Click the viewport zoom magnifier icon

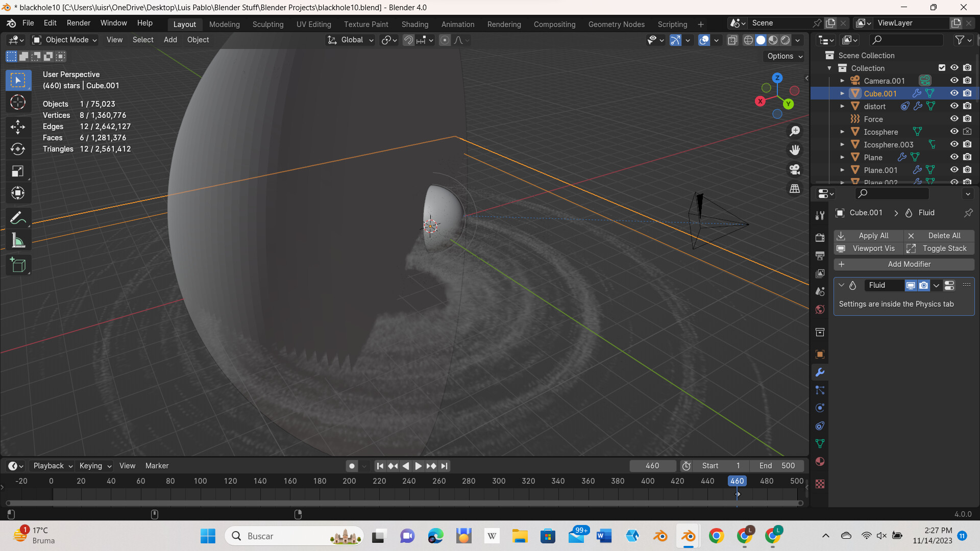click(x=795, y=131)
